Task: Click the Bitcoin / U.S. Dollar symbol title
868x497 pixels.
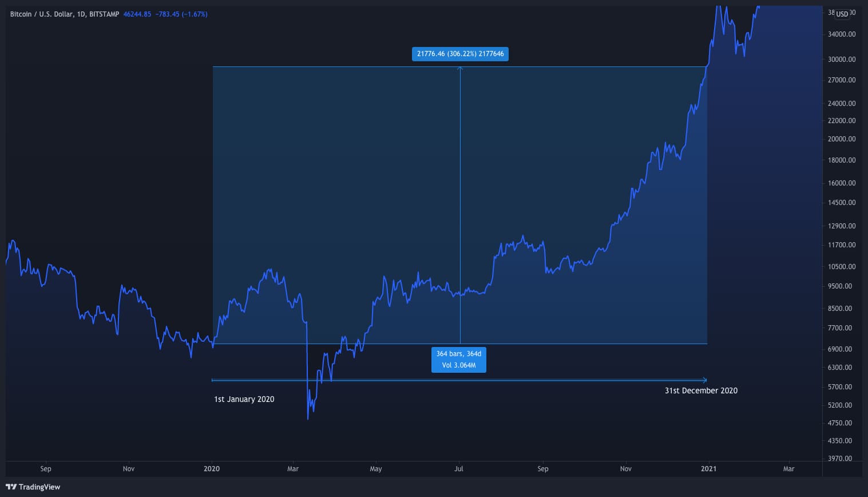Action: 42,14
